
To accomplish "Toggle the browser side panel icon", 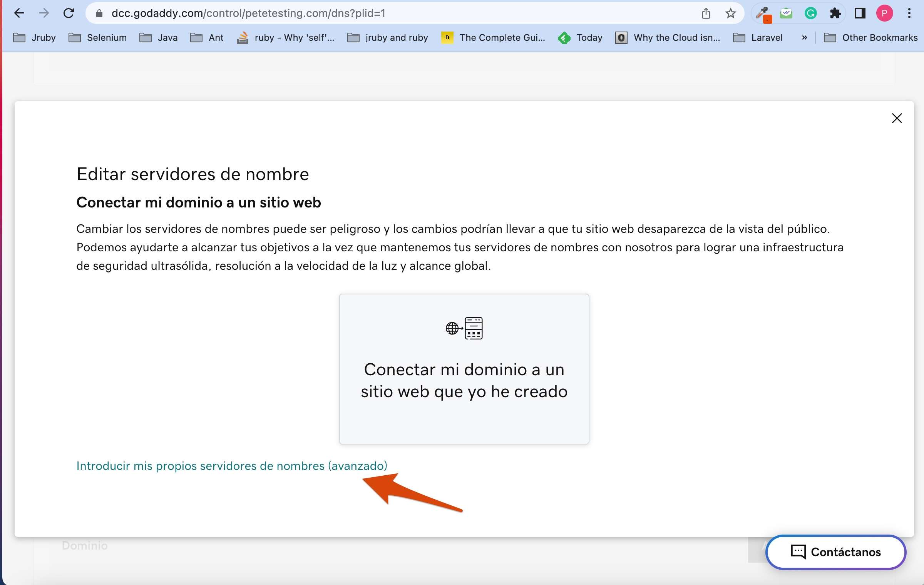I will pos(860,13).
